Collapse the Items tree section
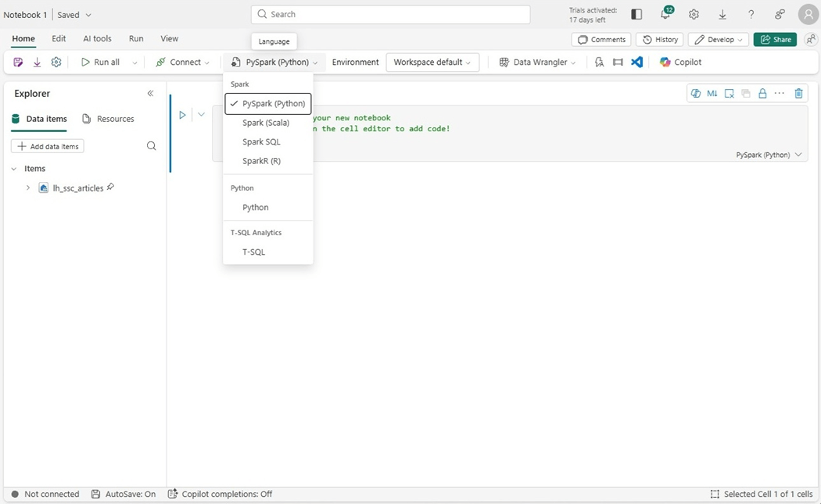Screen dimensions: 821x504 tap(13, 169)
